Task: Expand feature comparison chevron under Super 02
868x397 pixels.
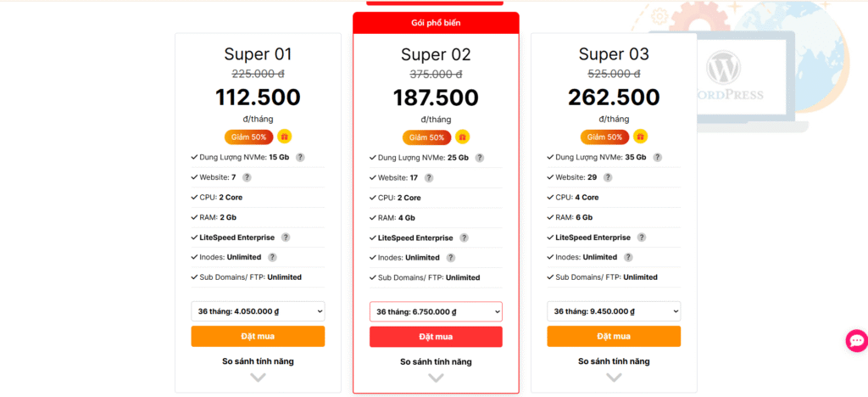Action: pos(436,378)
